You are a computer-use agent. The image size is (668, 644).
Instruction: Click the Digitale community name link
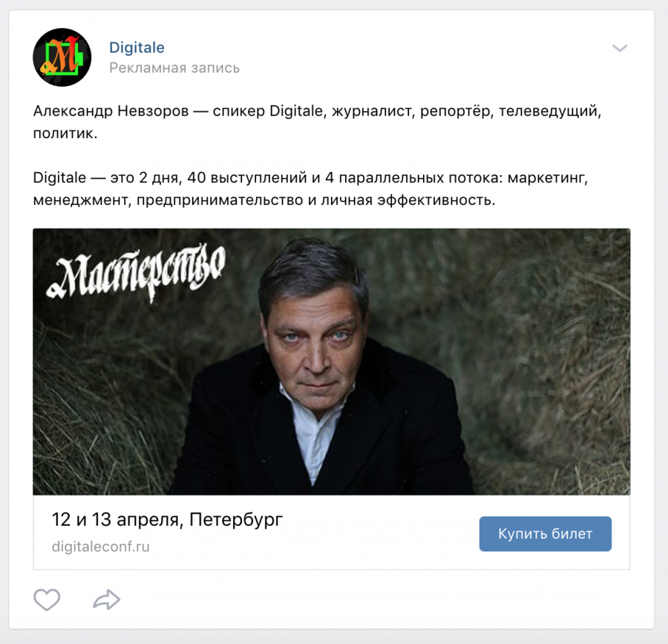(x=137, y=47)
